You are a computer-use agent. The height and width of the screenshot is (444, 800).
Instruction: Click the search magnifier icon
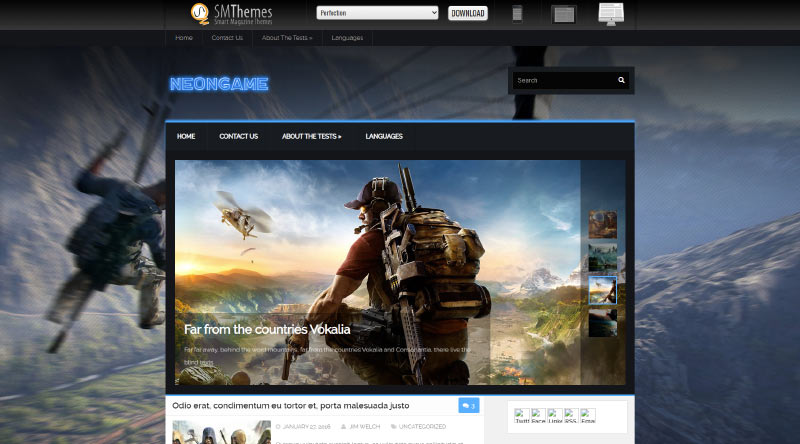[x=621, y=80]
